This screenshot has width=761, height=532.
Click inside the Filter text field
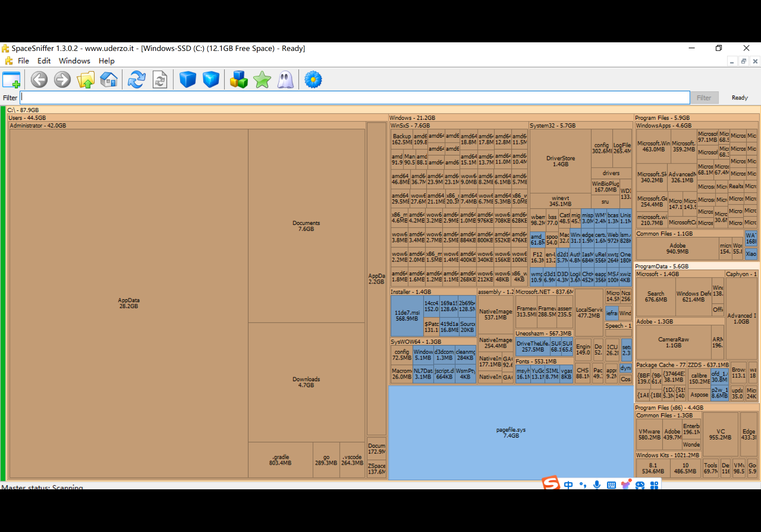pos(355,97)
